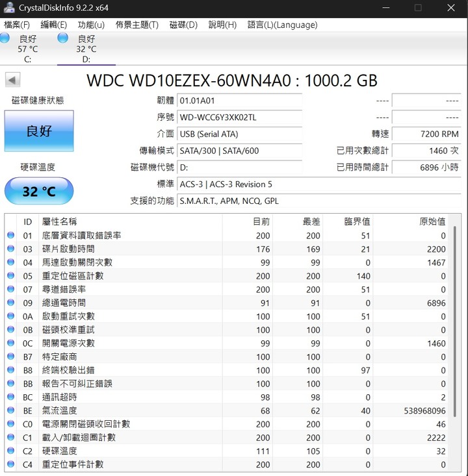Click status icon of row 0C 開關電源次數
This screenshot has height=476, width=468.
pyautogui.click(x=10, y=343)
